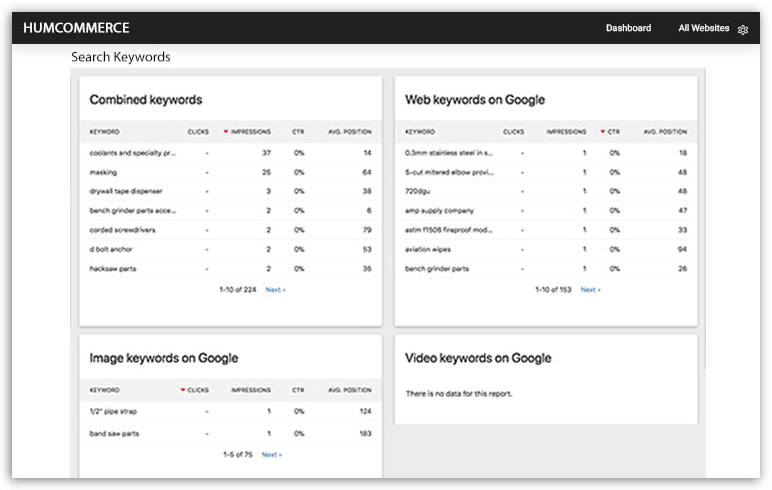The image size is (772, 490).
Task: Sort Combined keywords by Impressions arrow
Action: coord(227,132)
